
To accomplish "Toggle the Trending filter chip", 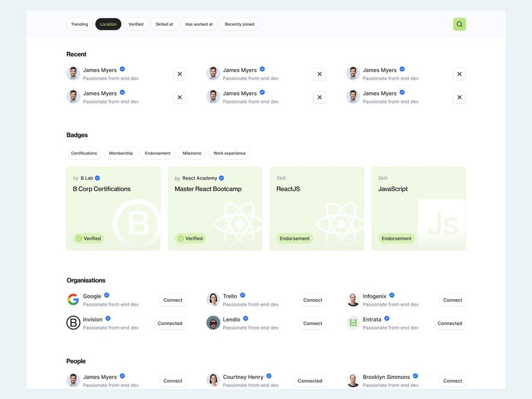I will 79,25.
